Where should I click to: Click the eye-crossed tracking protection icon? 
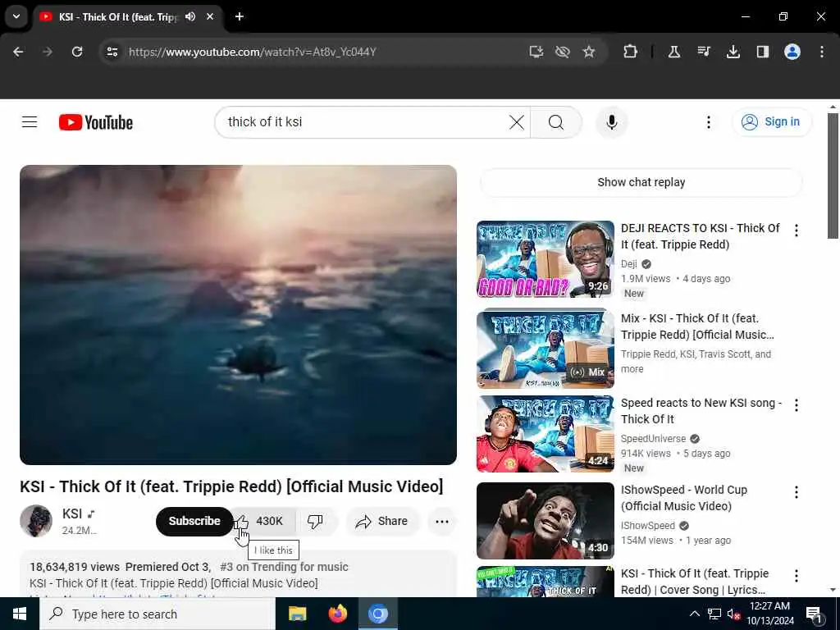pos(563,52)
